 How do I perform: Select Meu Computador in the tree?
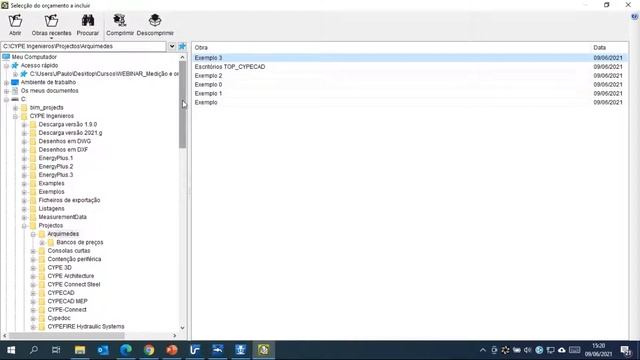pyautogui.click(x=34, y=57)
